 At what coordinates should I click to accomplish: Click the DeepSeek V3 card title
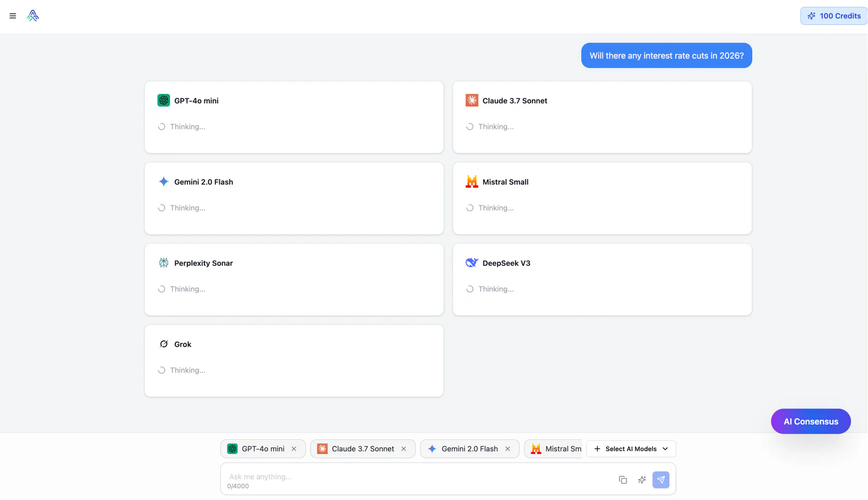(506, 263)
